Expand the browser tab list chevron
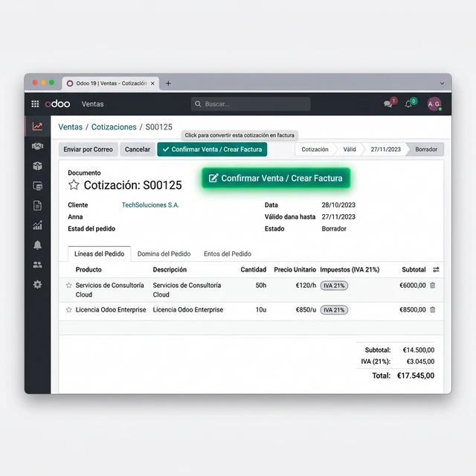The image size is (476, 476). coord(442,83)
